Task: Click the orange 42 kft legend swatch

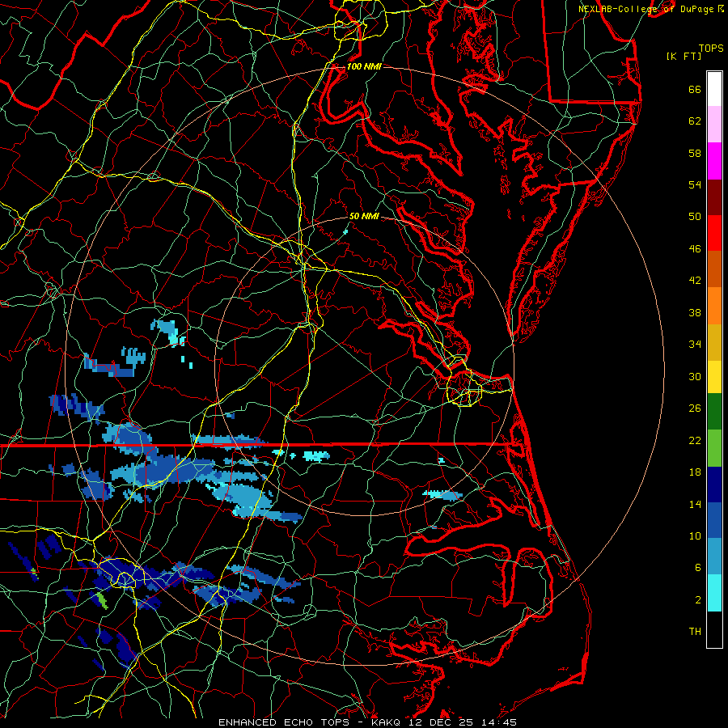Action: [x=714, y=306]
